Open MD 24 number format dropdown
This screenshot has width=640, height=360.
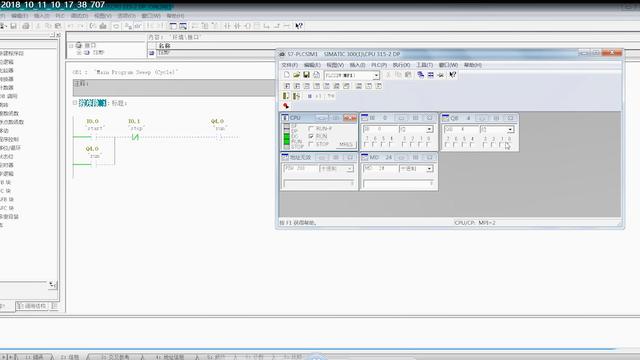429,169
